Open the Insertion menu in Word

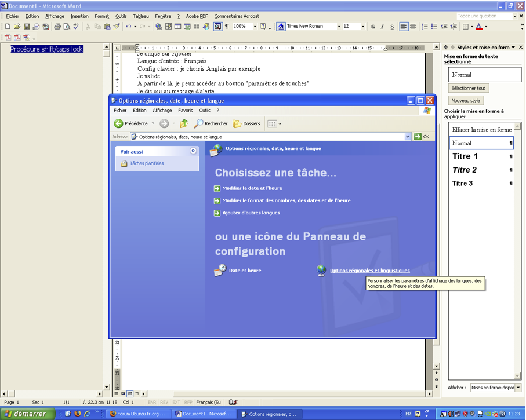tap(79, 16)
